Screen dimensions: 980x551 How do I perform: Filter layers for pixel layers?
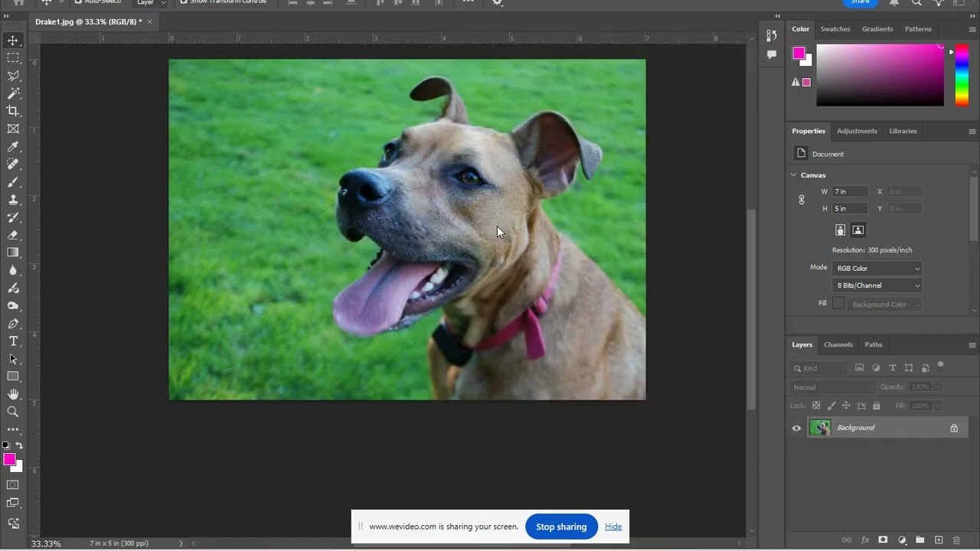tap(859, 368)
